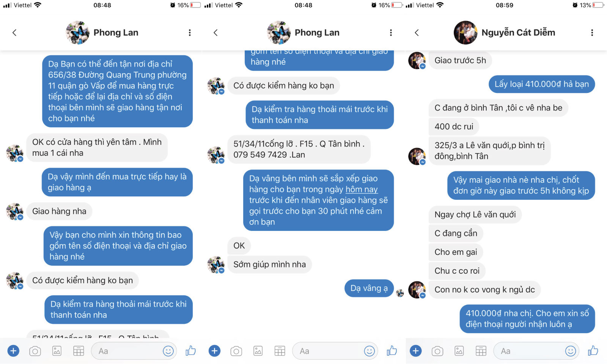This screenshot has width=607, height=364.
Task: Tap blue plus button in Nguyễn Cát Diễm chat
Action: point(415,351)
